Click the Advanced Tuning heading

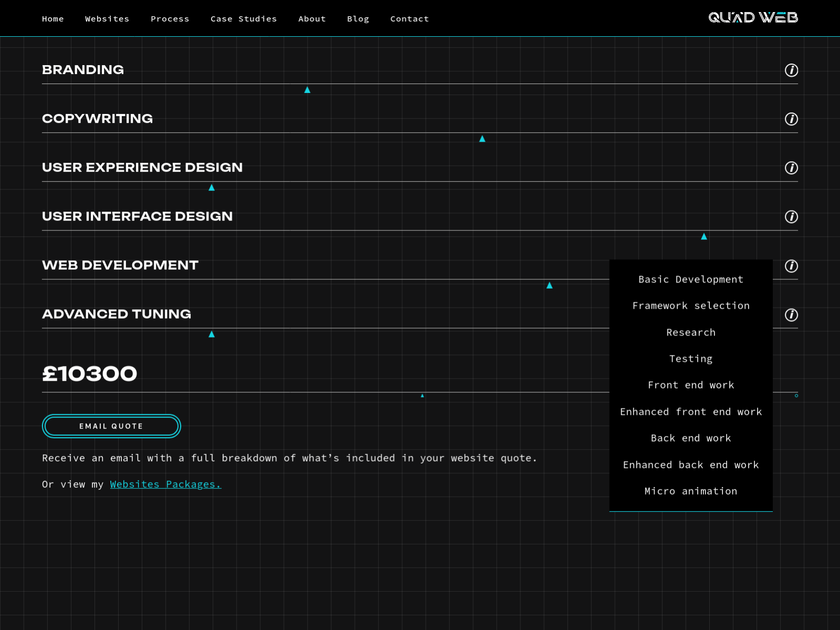click(x=117, y=314)
